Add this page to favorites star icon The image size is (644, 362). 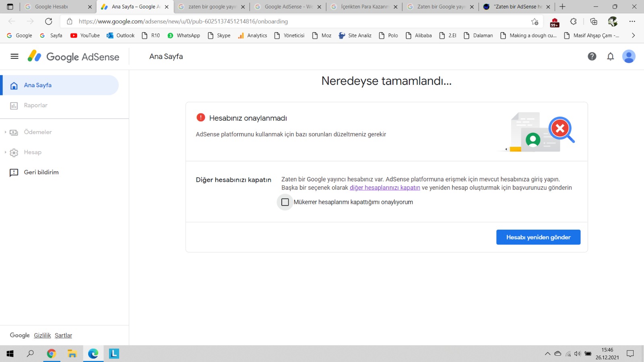(535, 21)
